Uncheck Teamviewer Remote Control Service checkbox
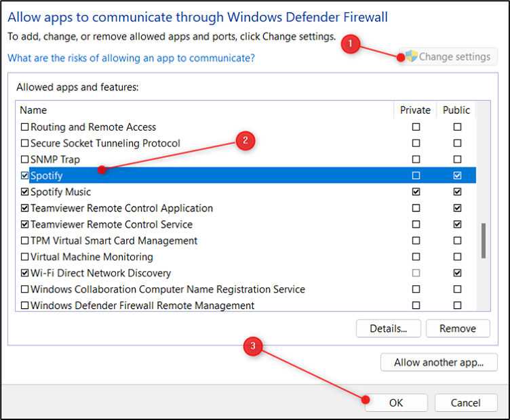 (x=24, y=224)
